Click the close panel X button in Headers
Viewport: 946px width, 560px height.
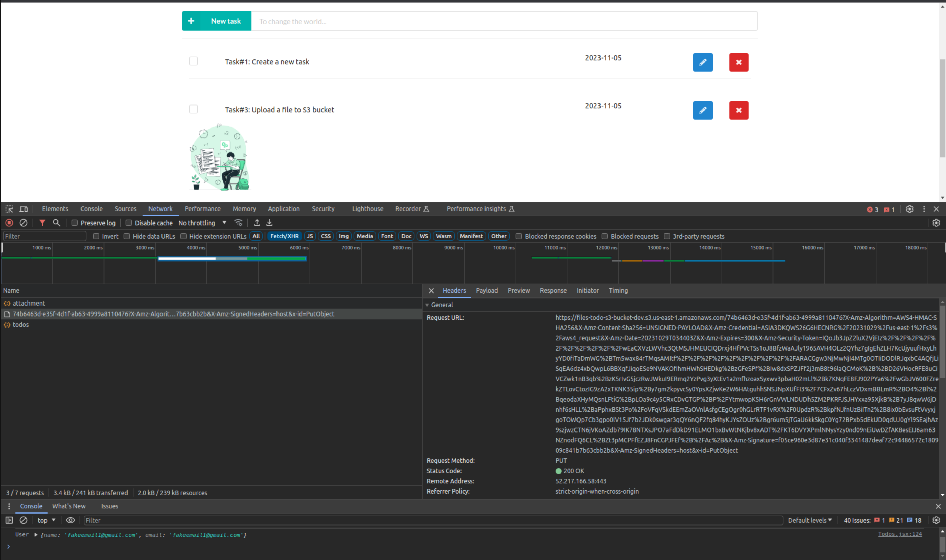(x=431, y=290)
